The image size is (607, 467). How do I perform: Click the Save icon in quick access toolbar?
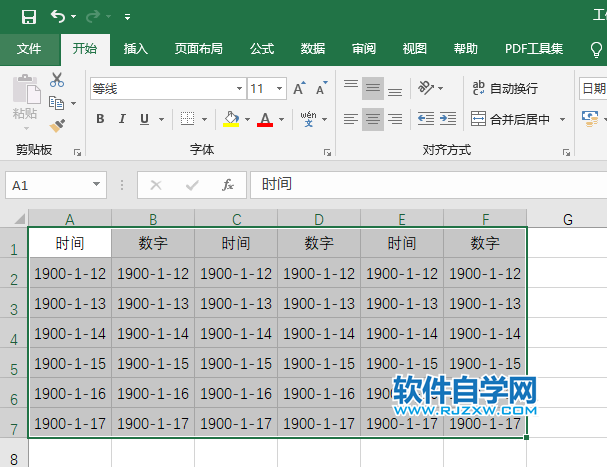(29, 17)
